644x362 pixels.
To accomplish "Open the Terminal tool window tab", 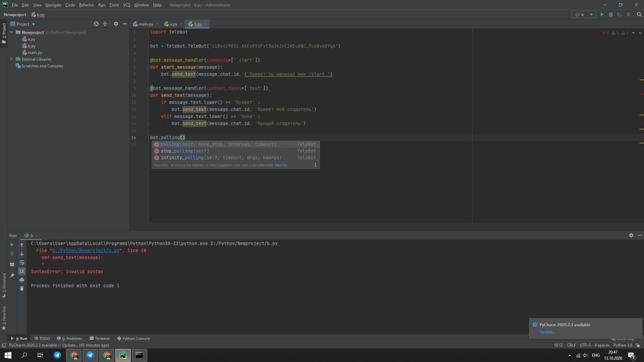I will 100,338.
